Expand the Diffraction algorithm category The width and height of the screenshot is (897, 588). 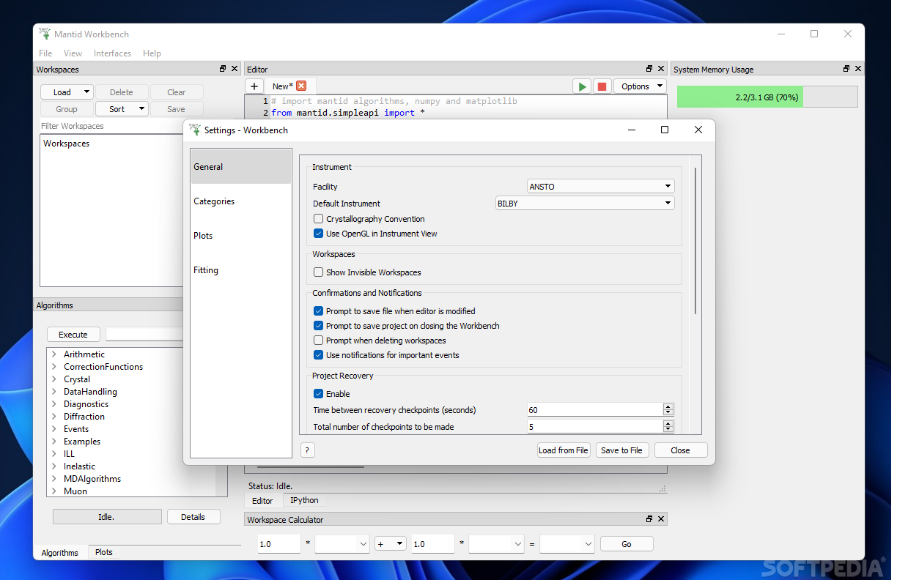(54, 417)
